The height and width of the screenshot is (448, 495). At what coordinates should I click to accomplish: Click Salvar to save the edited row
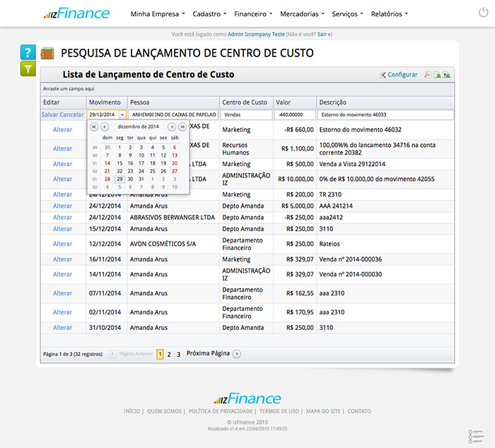click(x=50, y=114)
